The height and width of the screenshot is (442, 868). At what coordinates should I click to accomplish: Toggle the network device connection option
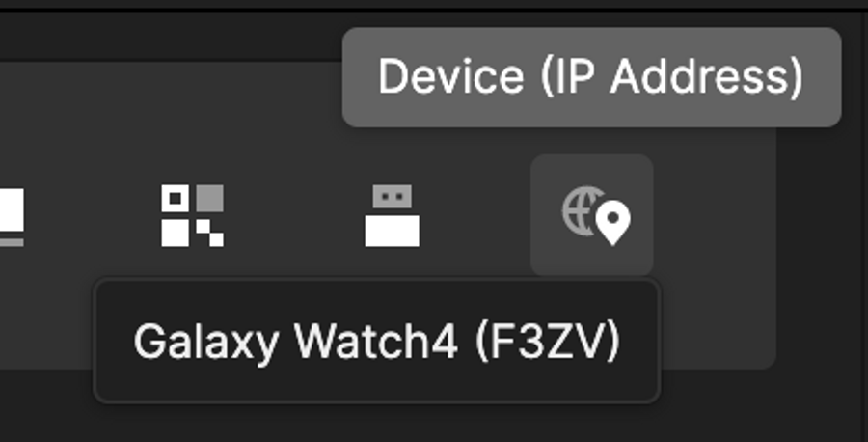[x=592, y=215]
